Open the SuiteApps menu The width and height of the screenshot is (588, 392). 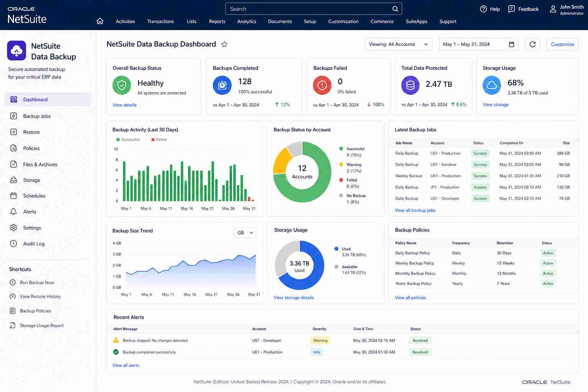tap(416, 21)
